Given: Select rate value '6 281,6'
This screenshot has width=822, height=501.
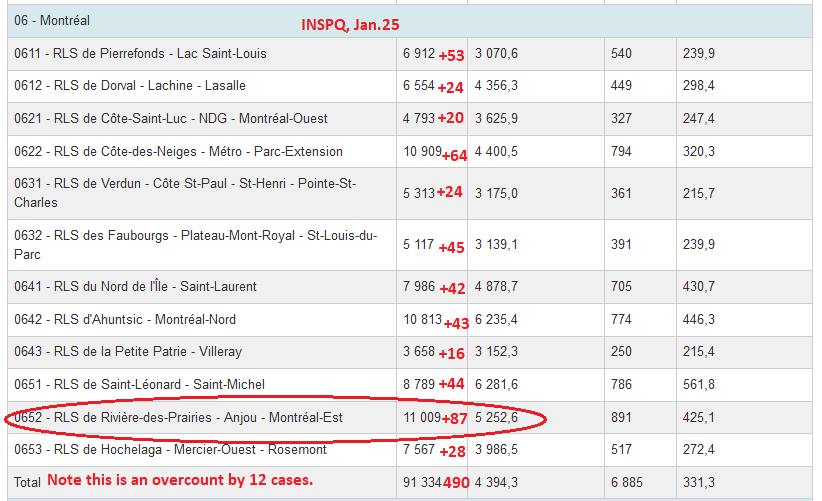Looking at the screenshot, I should coord(496,384).
